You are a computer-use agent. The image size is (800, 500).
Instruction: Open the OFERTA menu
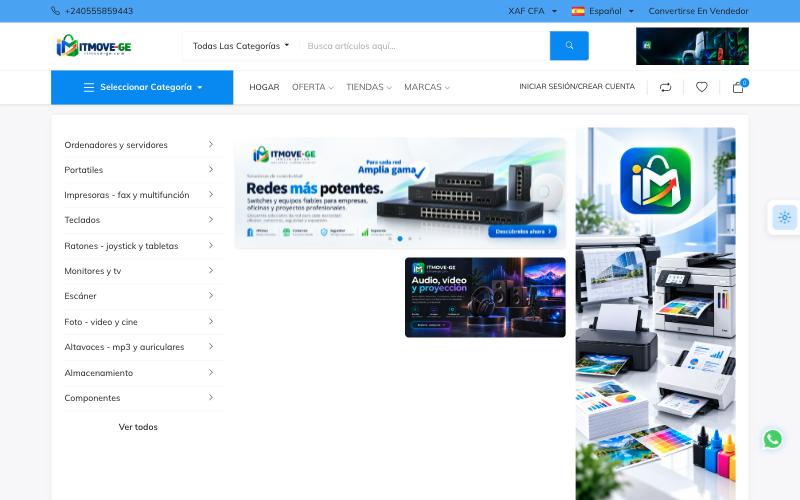coord(312,87)
